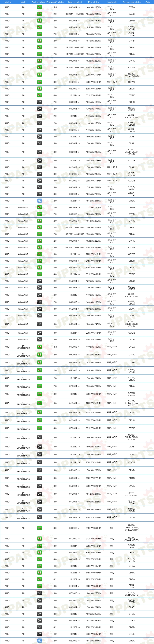Click petrol icon in A8 CMDA, CGXC row
154x644 pixels.
(x=40, y=528)
